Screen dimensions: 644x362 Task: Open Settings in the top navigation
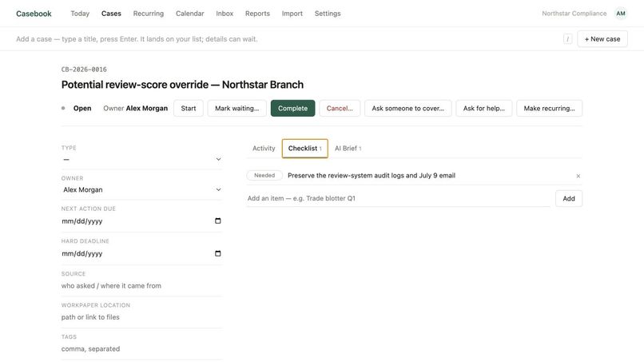pos(328,14)
